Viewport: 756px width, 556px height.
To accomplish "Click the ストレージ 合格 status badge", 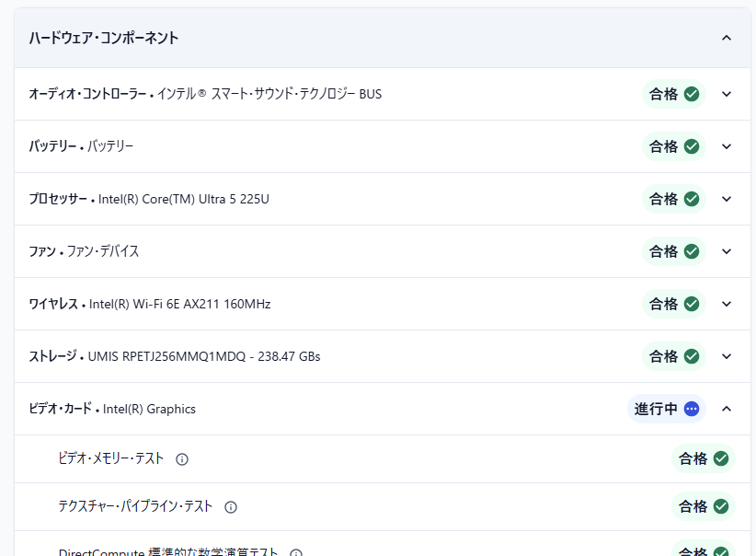I will pyautogui.click(x=673, y=356).
